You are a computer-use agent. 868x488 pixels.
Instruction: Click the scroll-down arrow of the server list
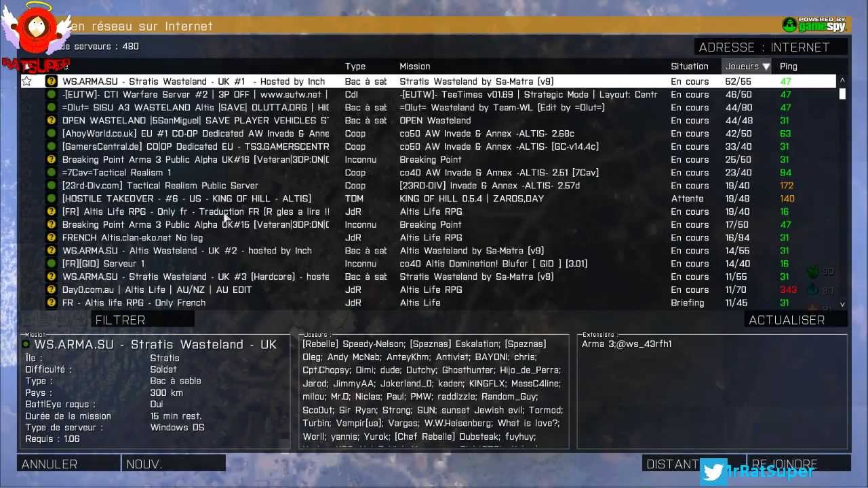point(843,305)
